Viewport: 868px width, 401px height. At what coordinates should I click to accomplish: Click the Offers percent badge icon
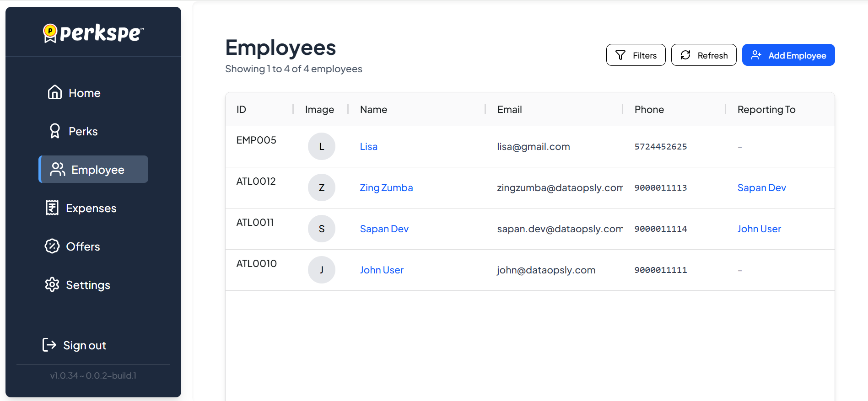coord(52,246)
